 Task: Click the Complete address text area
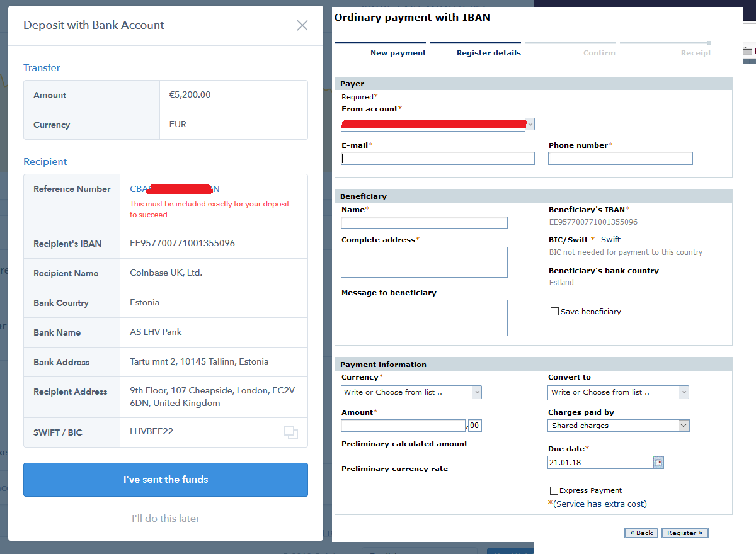click(x=424, y=262)
